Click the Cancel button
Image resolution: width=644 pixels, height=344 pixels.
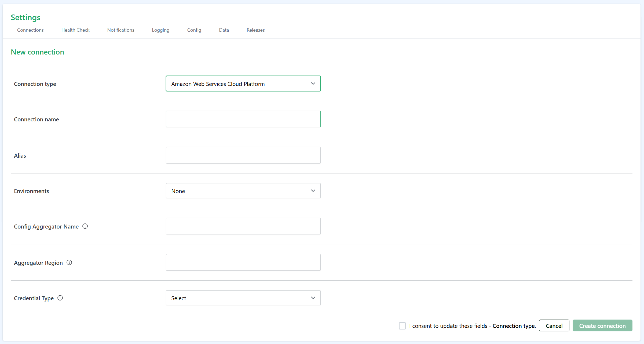point(554,326)
